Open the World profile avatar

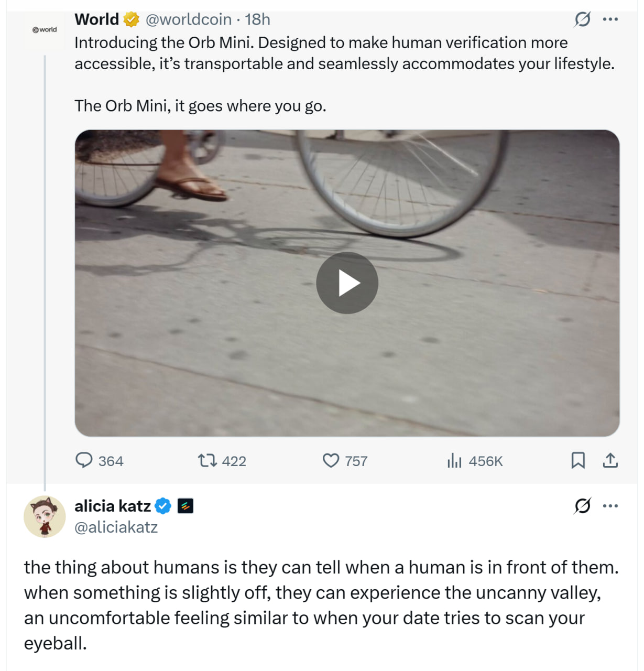45,30
